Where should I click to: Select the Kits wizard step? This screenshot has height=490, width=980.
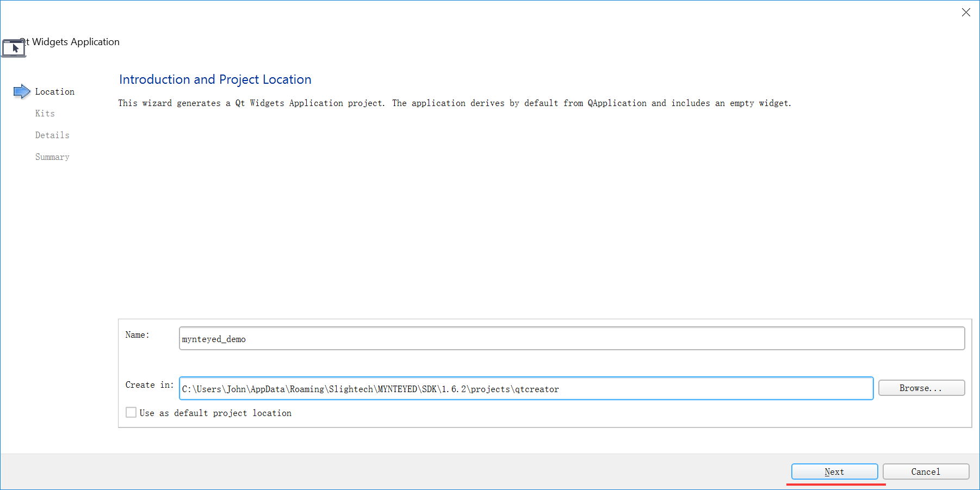tap(45, 114)
